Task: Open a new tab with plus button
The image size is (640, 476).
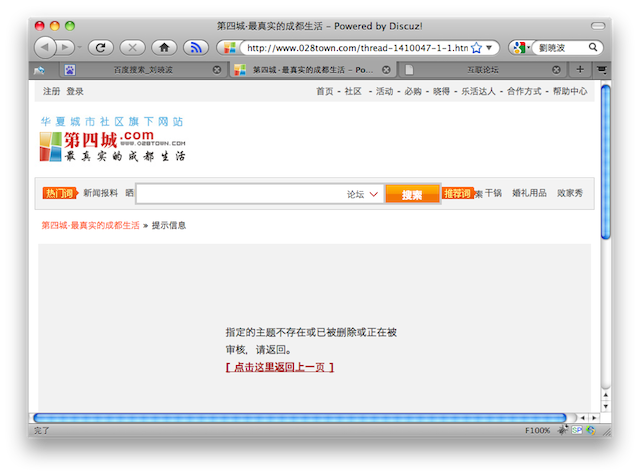Action: click(580, 70)
